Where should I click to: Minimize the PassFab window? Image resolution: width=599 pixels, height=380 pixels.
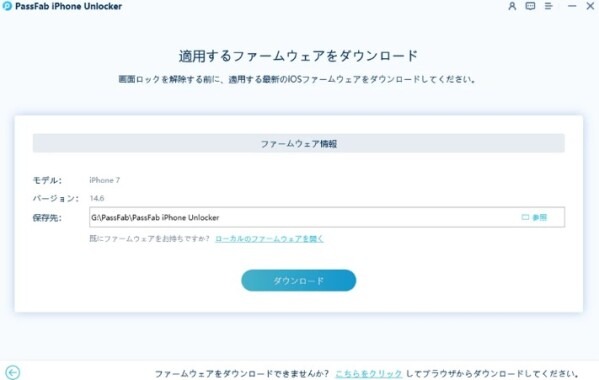(x=572, y=6)
